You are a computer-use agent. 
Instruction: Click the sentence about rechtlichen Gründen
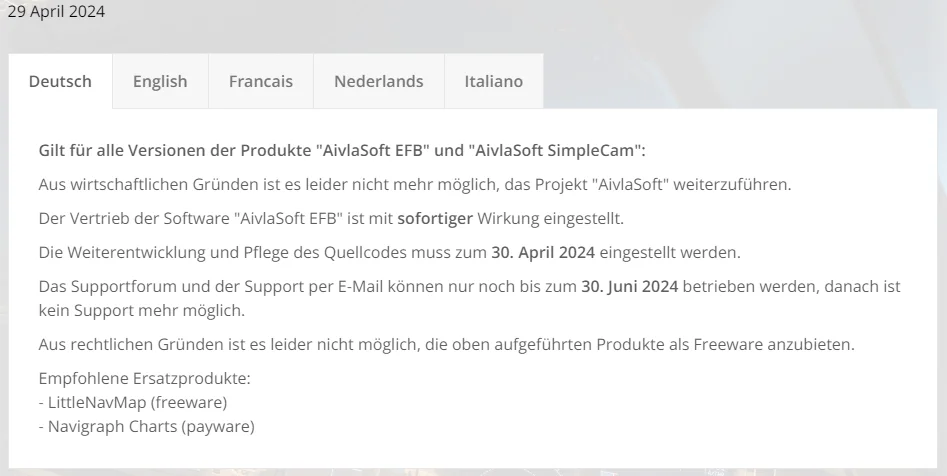pos(447,344)
